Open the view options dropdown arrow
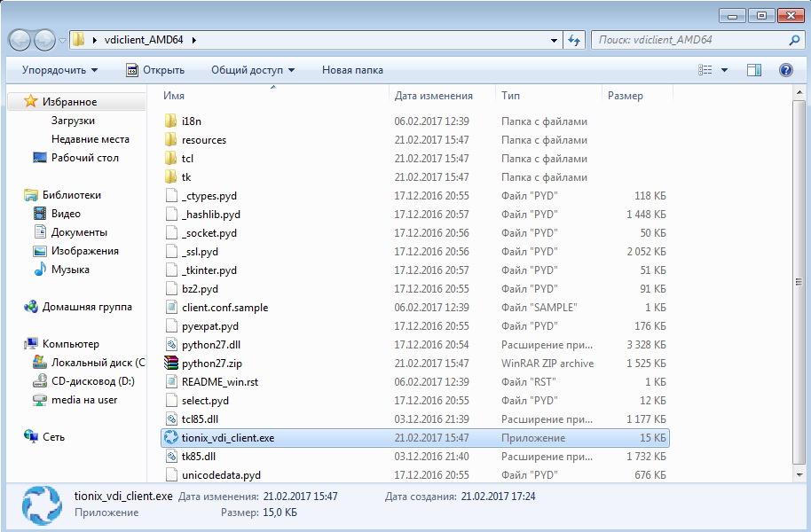The height and width of the screenshot is (532, 811). point(724,70)
